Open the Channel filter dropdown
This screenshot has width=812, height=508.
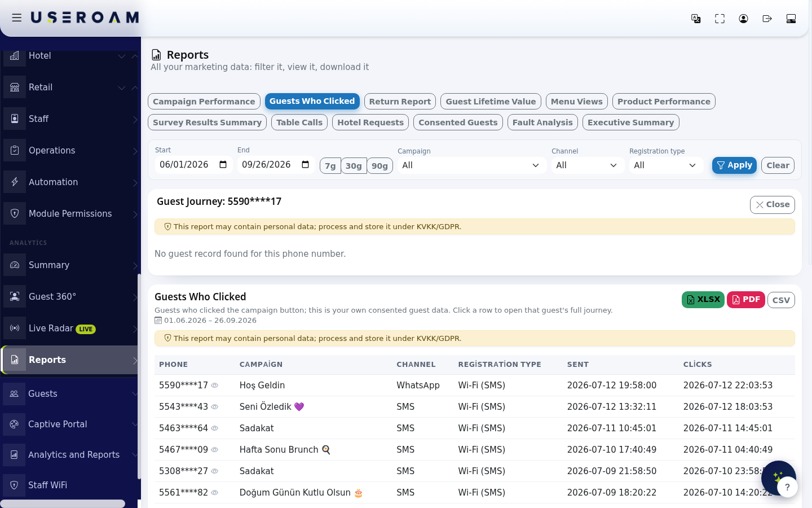point(588,165)
